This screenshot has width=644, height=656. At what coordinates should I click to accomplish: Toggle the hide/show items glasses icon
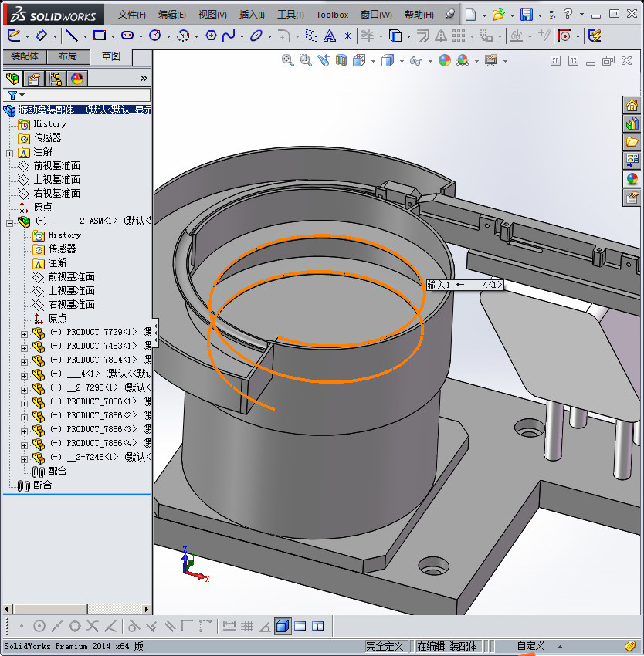click(415, 61)
